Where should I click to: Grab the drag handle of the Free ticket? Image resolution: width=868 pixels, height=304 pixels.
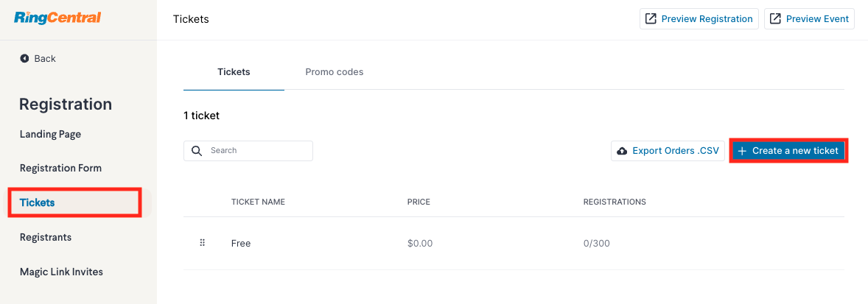(x=202, y=243)
